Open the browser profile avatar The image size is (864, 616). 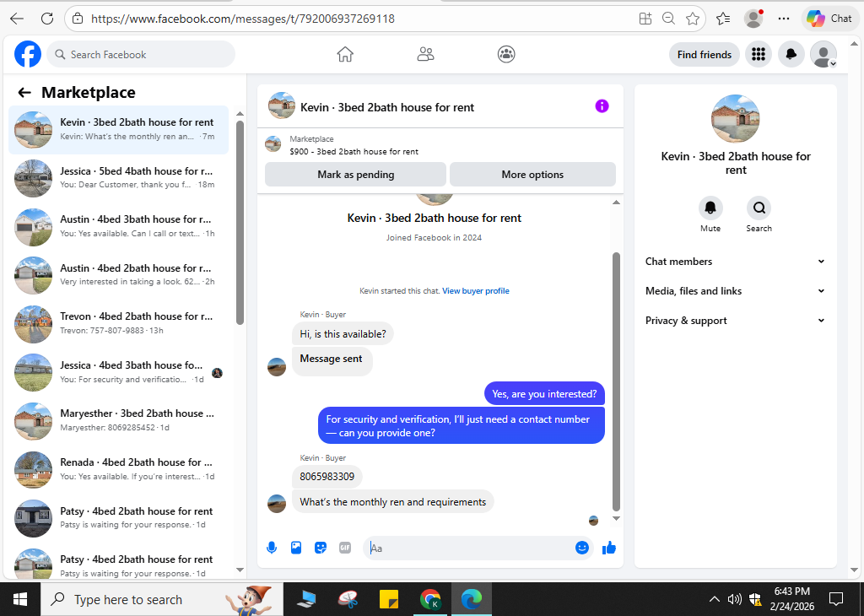[753, 19]
